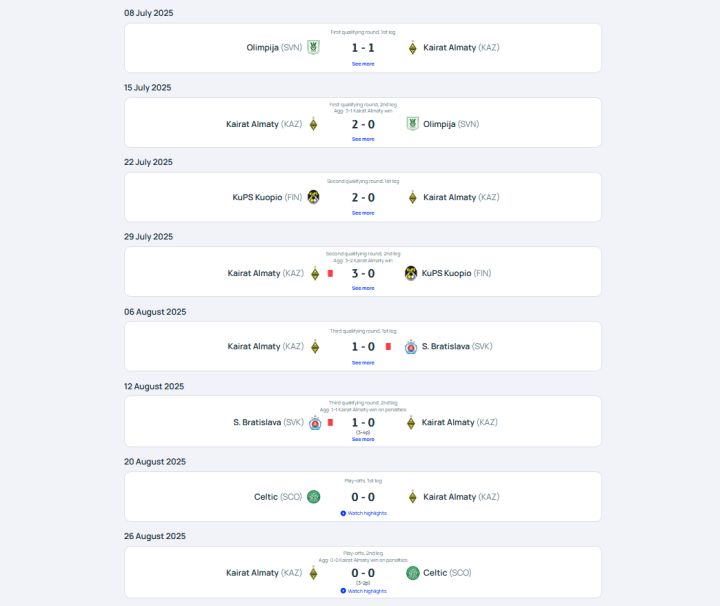Click Celtic crest in the 20 August match

tap(313, 497)
